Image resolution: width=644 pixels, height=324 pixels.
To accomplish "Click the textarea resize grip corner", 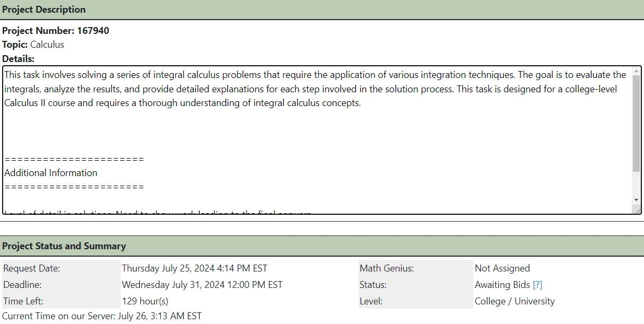I will [x=637, y=210].
